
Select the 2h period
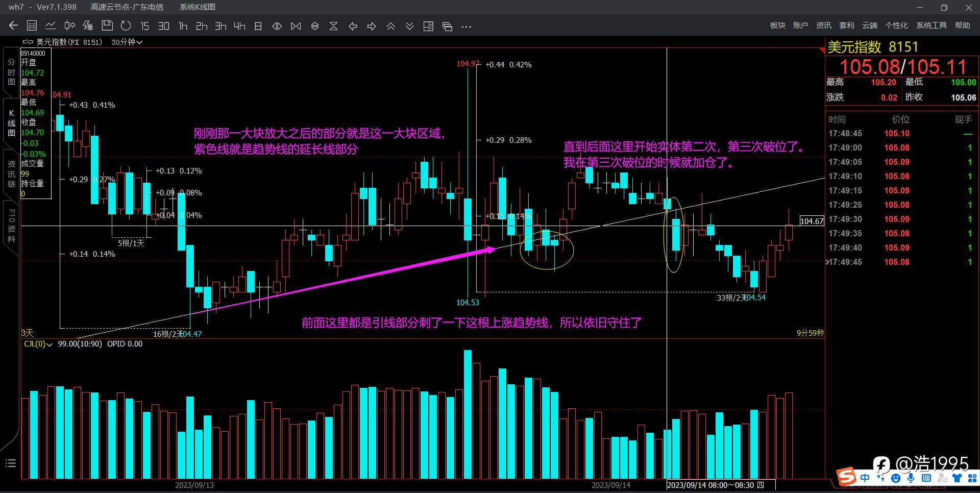pos(202,26)
